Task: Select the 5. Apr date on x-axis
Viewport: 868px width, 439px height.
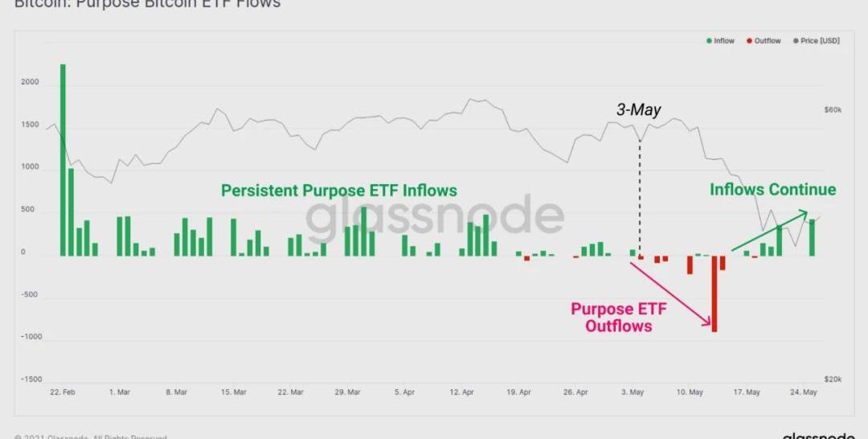Action: click(404, 392)
